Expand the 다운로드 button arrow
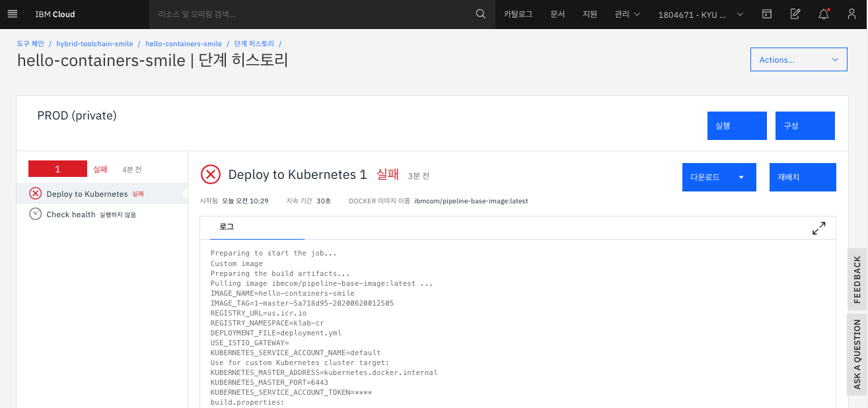Image resolution: width=868 pixels, height=408 pixels. click(x=741, y=177)
